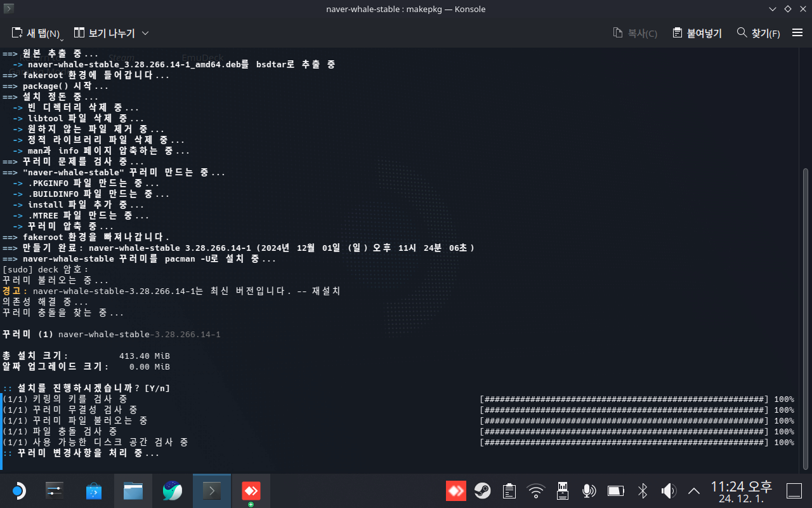The width and height of the screenshot is (812, 508).
Task: Click the '파일 충돌 검사 중' line
Action: pyautogui.click(x=60, y=431)
